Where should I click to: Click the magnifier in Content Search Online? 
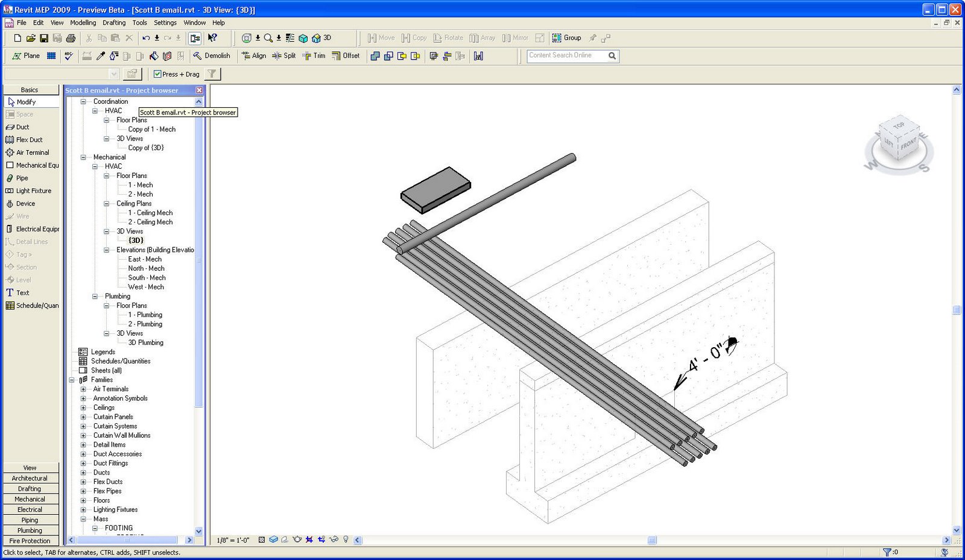(x=612, y=56)
